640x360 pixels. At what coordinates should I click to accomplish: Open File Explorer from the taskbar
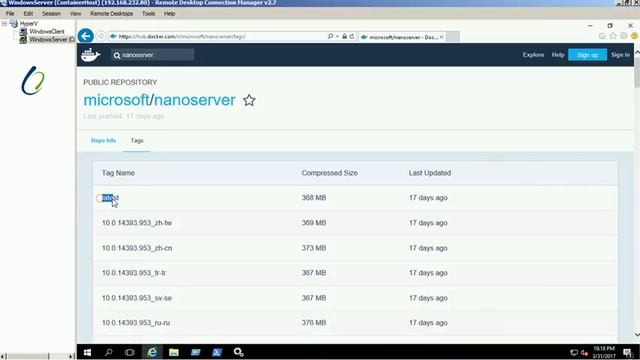point(173,352)
